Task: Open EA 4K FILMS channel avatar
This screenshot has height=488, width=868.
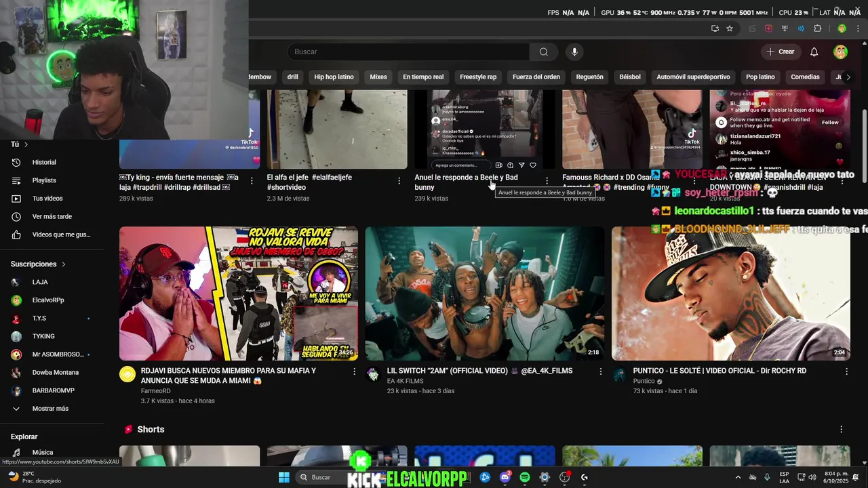Action: tap(373, 374)
